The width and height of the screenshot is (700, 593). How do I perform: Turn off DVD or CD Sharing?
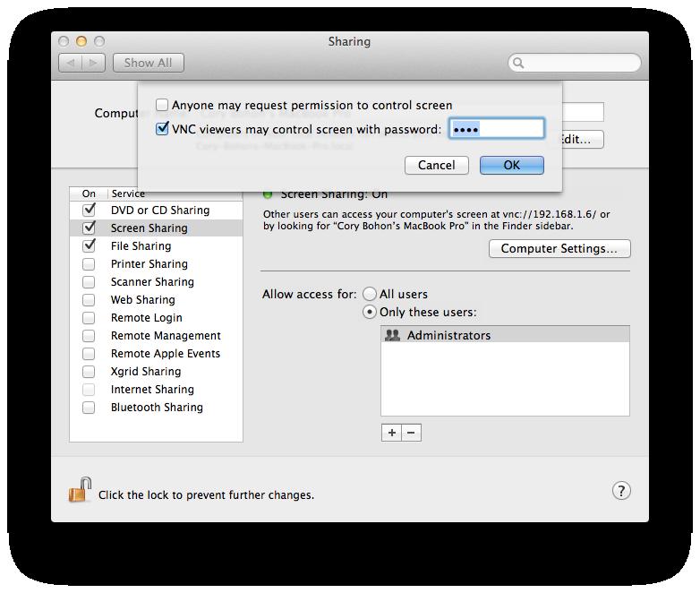(90, 210)
